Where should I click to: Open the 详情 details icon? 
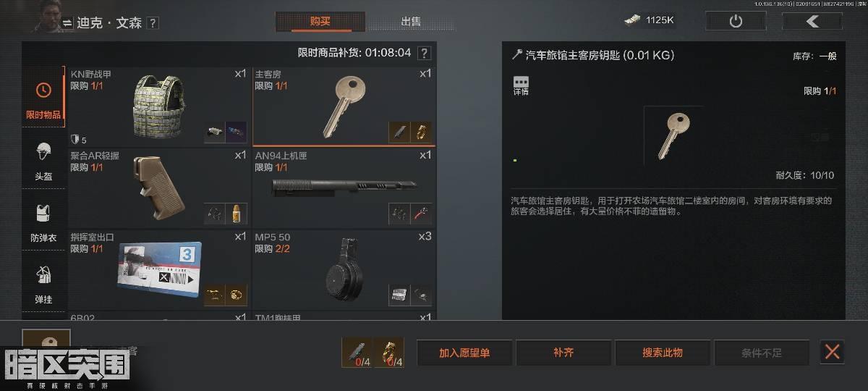pos(521,85)
